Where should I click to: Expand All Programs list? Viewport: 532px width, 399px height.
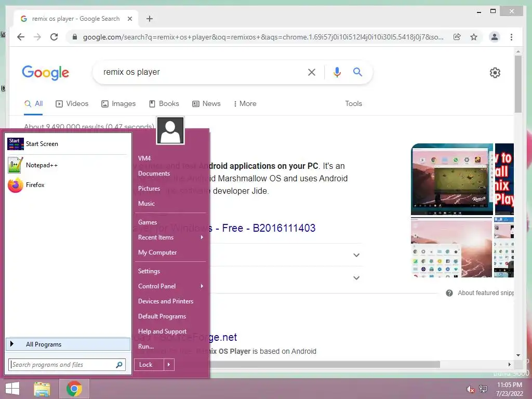68,344
